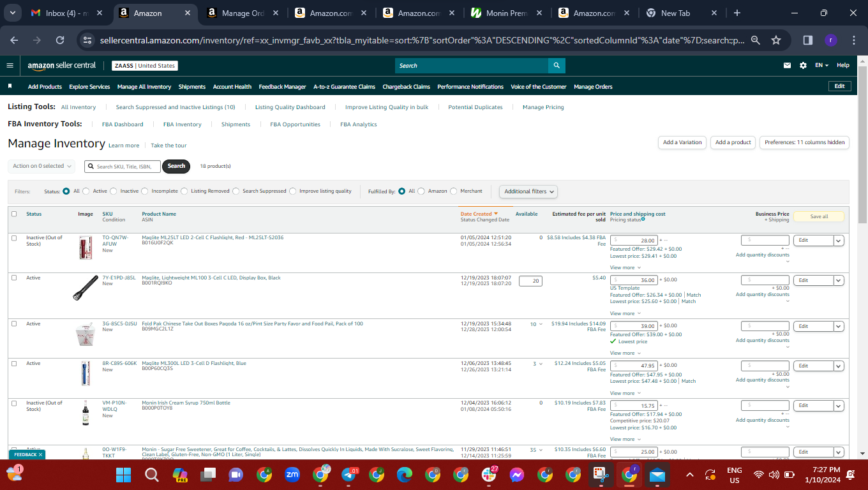Open Microsoft Edge from the taskbar
This screenshot has width=868, height=490.
tap(405, 475)
